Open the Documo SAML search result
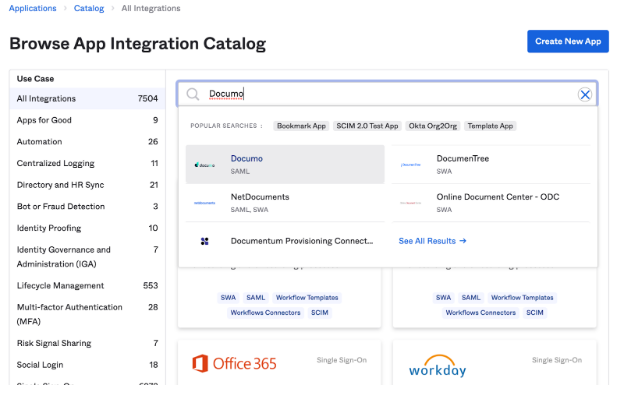 pos(285,164)
